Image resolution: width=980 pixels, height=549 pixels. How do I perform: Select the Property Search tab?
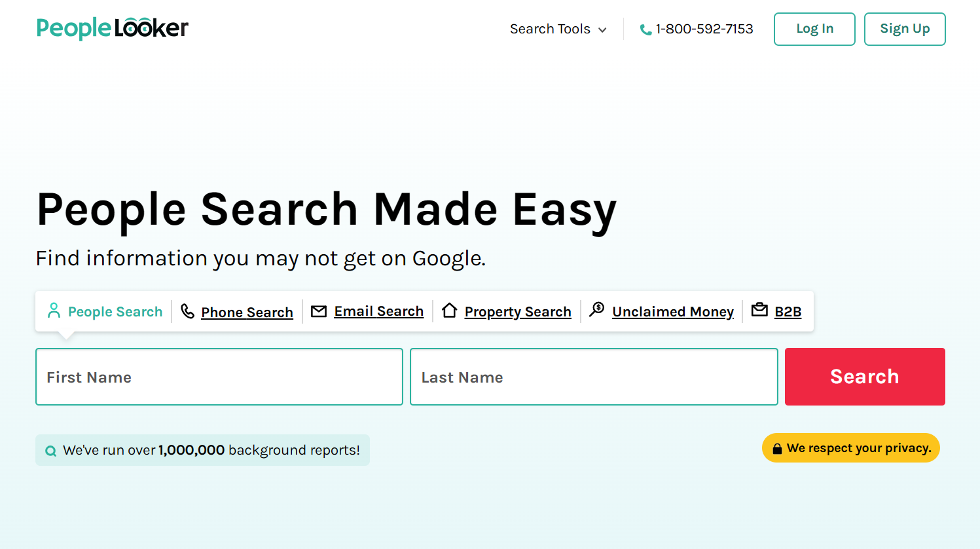(518, 312)
